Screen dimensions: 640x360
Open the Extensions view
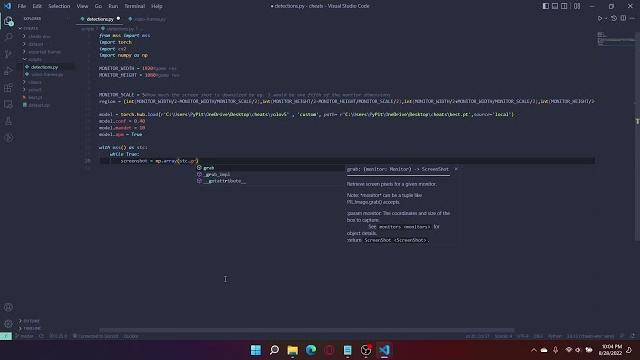coord(8,87)
